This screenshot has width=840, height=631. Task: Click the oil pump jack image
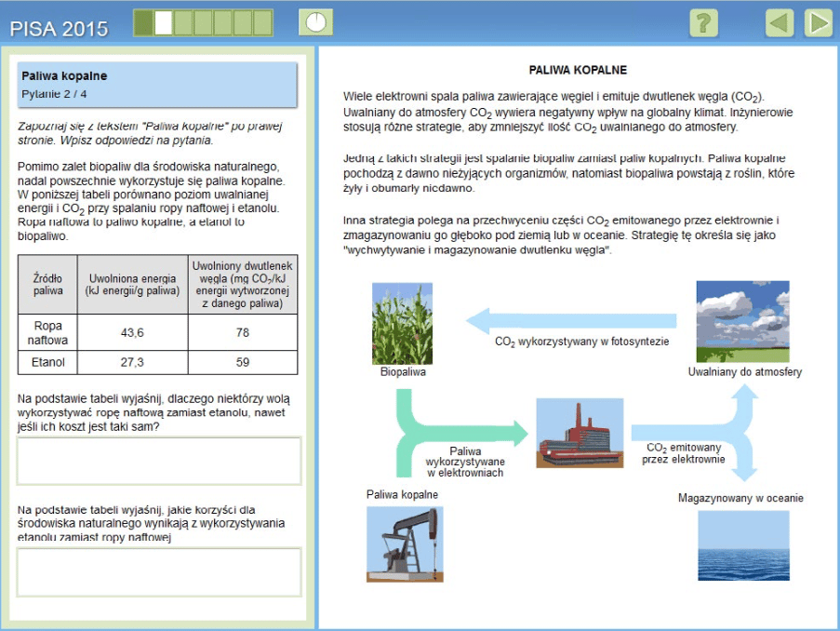[x=405, y=544]
